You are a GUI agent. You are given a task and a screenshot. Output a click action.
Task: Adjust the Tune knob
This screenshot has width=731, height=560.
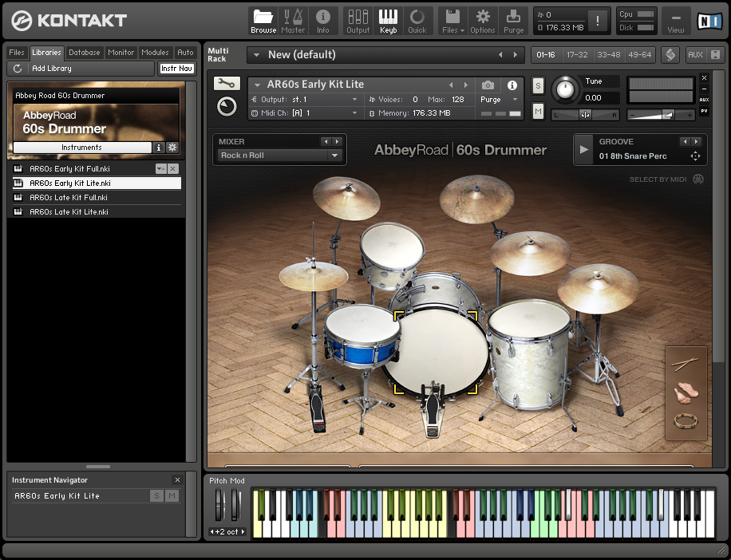(x=565, y=89)
